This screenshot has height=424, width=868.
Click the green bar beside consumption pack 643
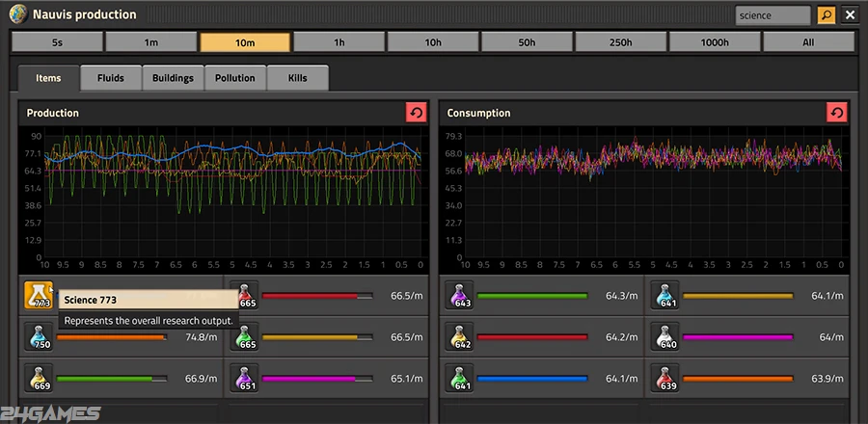[532, 296]
